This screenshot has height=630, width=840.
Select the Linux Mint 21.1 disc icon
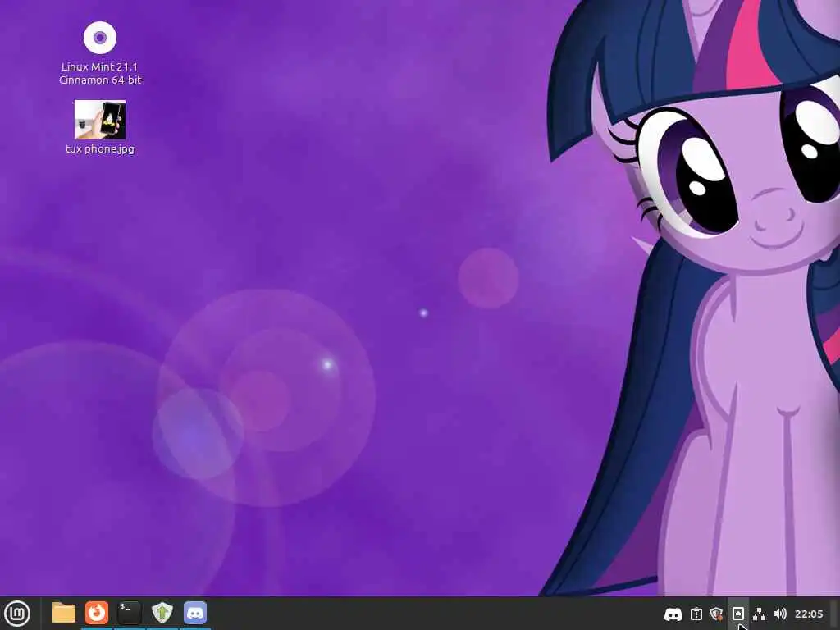(100, 38)
